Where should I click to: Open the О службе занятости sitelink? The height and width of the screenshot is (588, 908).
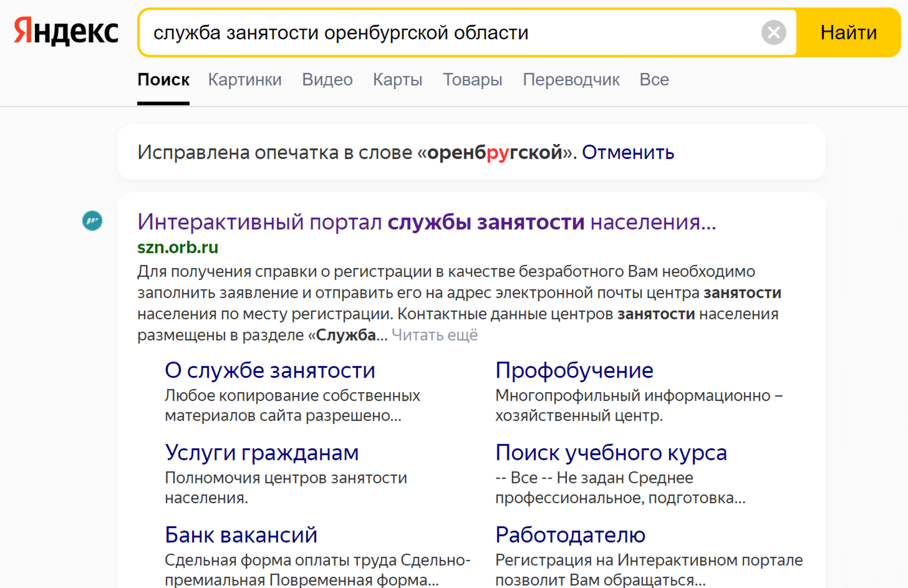coord(270,370)
